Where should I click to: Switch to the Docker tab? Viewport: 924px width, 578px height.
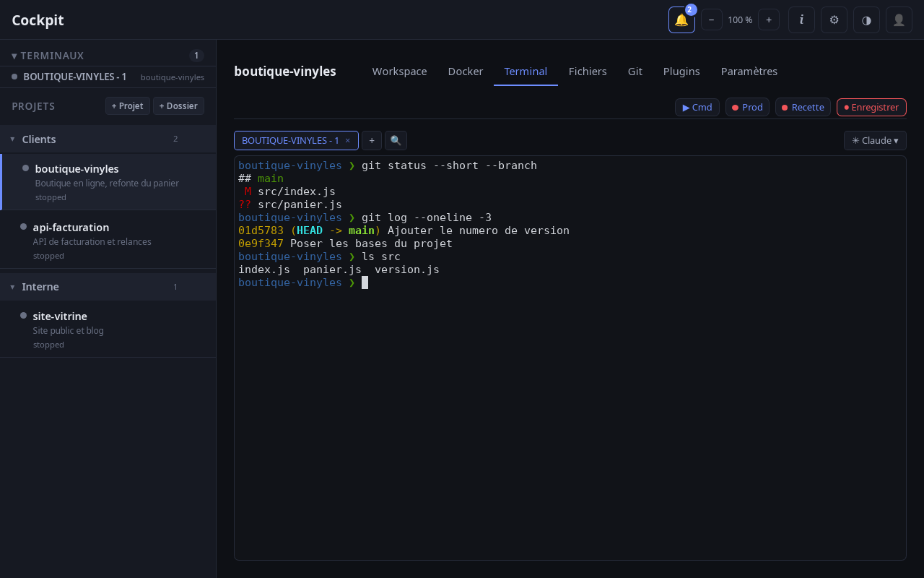[x=466, y=71]
